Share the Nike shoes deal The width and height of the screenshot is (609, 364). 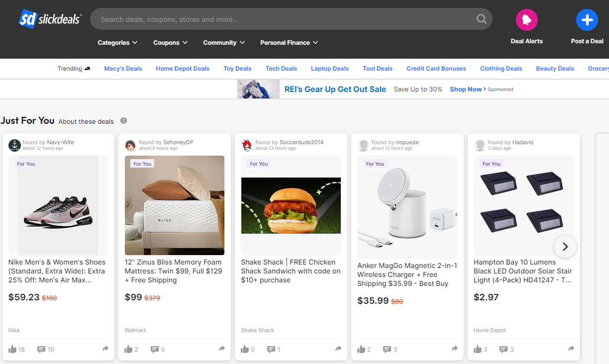click(105, 349)
